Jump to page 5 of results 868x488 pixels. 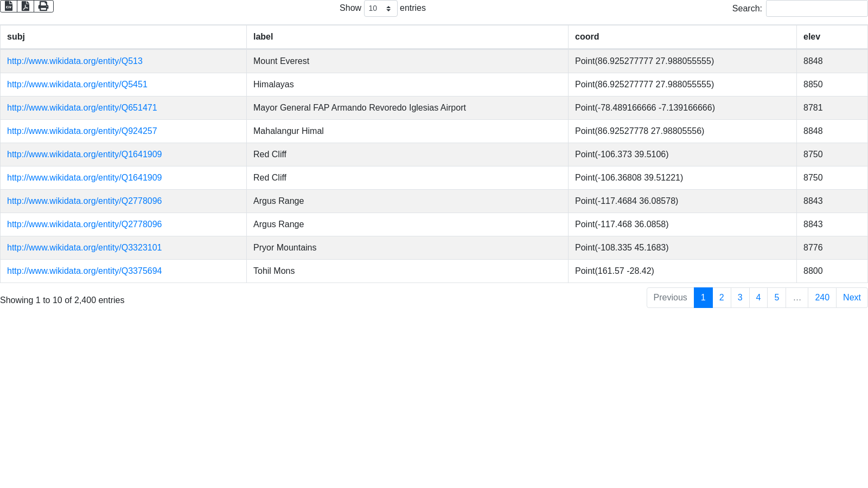click(776, 298)
